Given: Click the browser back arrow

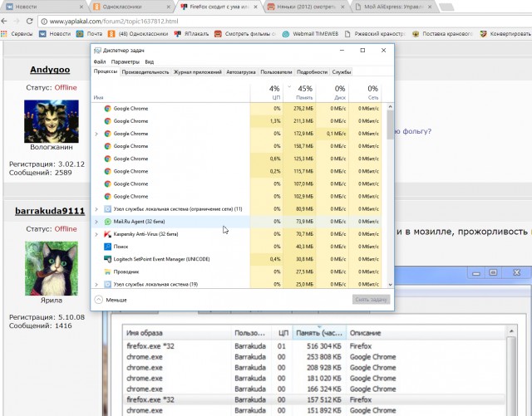Looking at the screenshot, I should [4, 21].
